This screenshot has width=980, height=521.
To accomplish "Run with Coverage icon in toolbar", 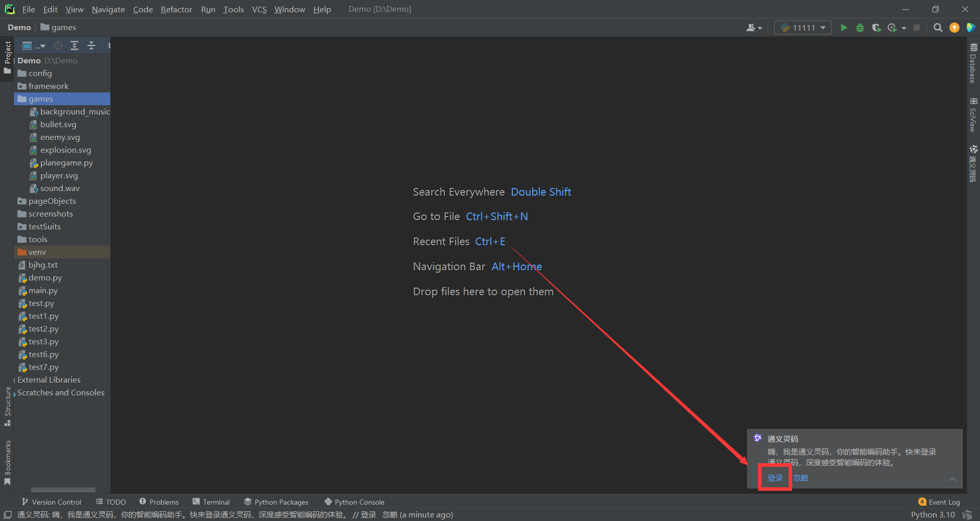I will click(876, 28).
